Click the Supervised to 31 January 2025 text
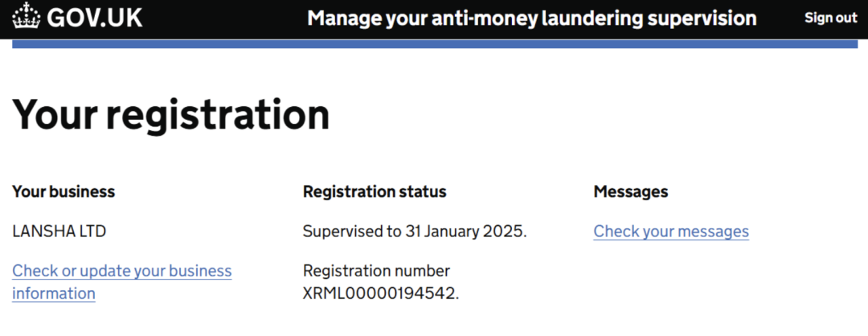Viewport: 868px width, 336px height. tap(415, 232)
